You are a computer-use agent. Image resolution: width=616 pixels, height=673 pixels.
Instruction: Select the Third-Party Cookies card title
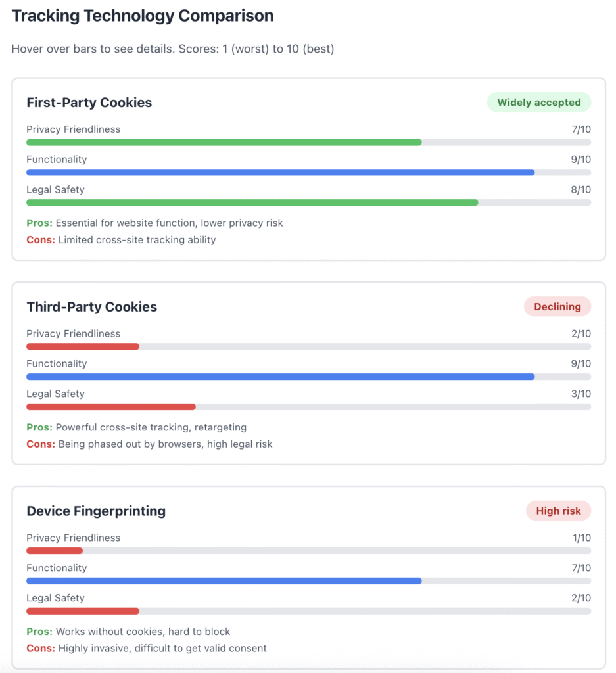[91, 306]
